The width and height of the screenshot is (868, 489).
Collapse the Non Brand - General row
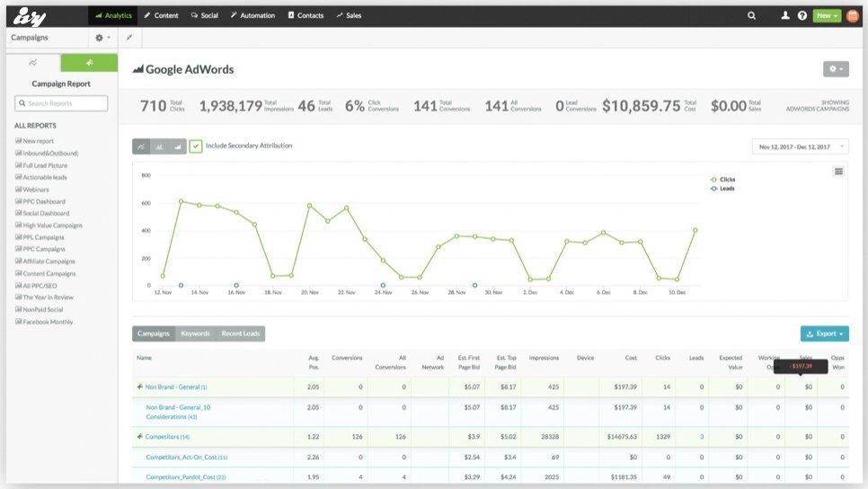[x=140, y=387]
